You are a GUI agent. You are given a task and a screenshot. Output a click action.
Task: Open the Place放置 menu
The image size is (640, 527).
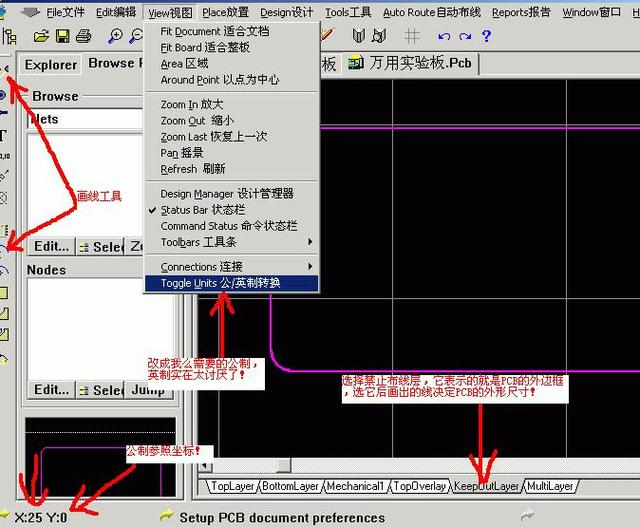click(225, 12)
